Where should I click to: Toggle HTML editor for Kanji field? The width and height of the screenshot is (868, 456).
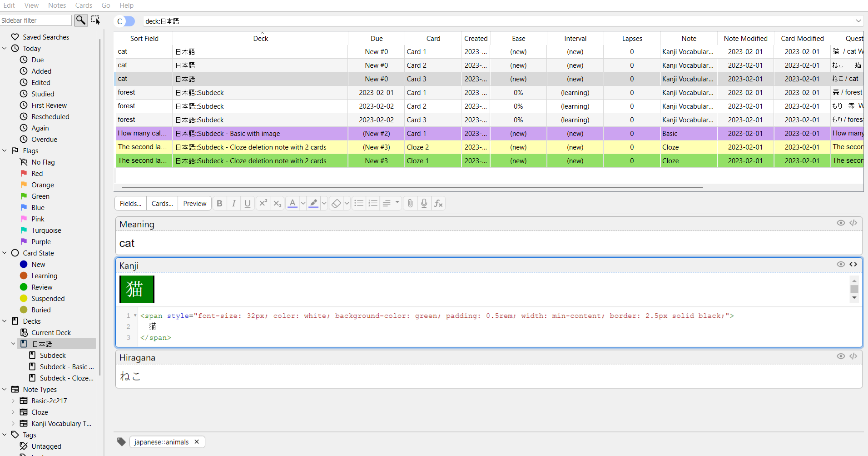853,264
